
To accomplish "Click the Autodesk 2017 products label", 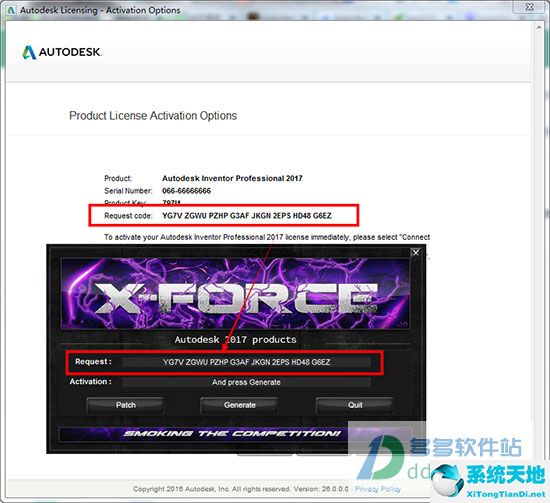I will click(235, 340).
